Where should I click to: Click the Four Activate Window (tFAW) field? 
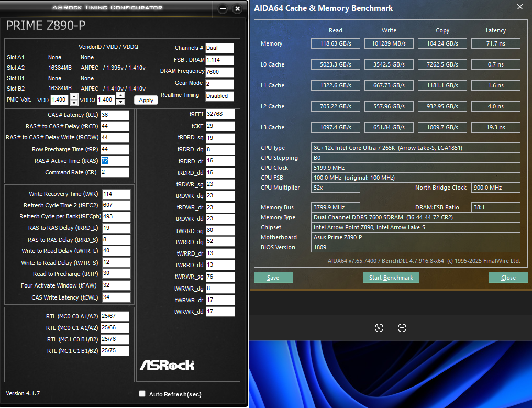(x=116, y=285)
